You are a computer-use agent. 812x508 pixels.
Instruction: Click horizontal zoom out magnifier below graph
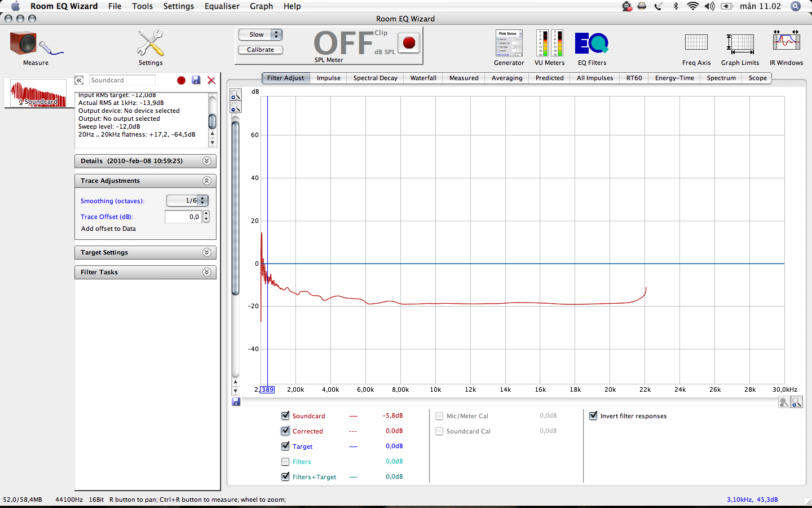point(783,402)
